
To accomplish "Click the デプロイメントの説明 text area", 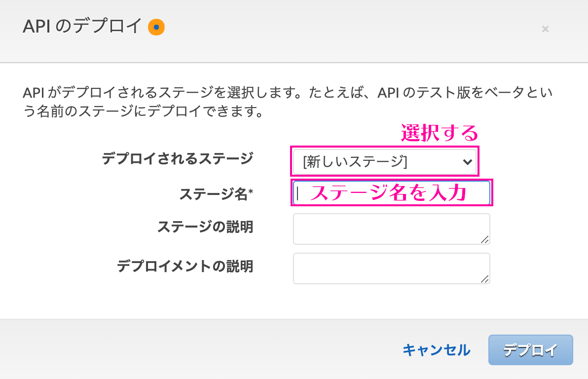I will (391, 268).
